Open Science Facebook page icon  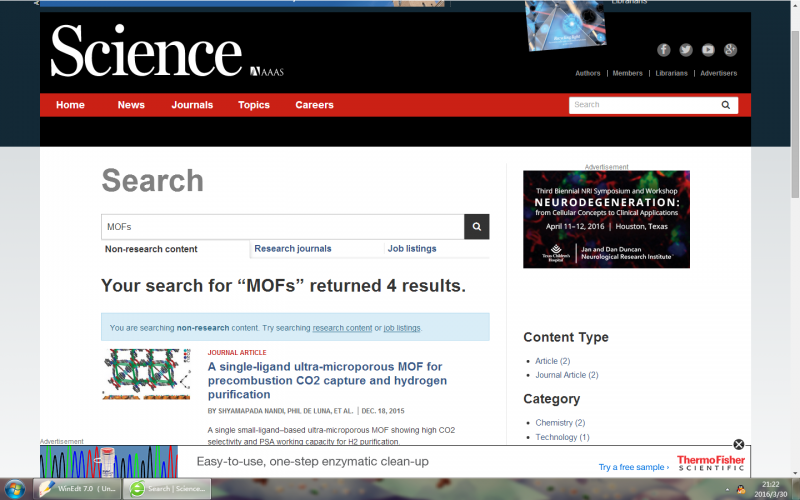[663, 49]
